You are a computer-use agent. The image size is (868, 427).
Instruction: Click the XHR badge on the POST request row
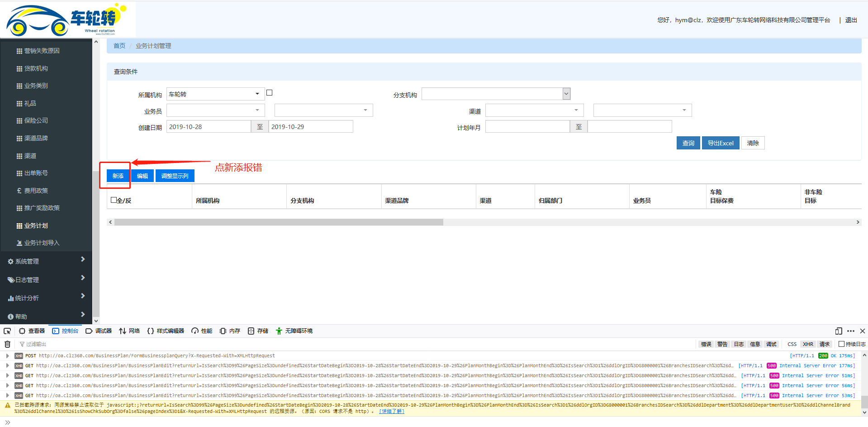(x=19, y=356)
